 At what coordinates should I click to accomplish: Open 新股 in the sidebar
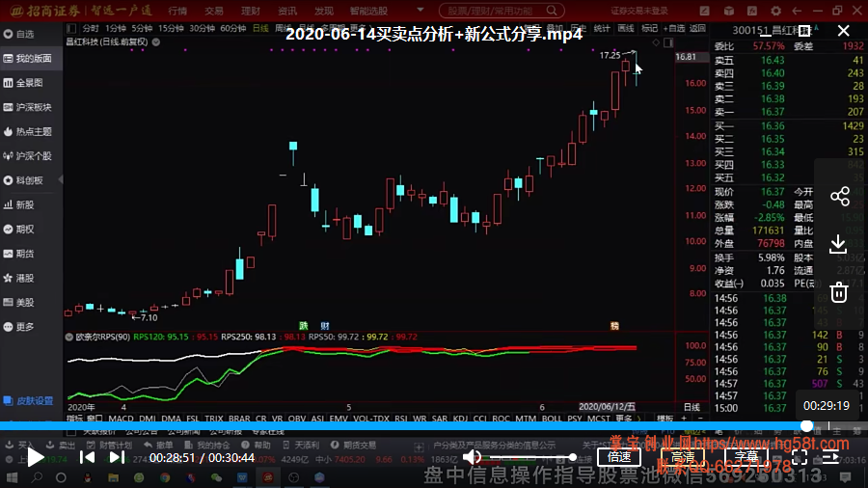pos(19,204)
